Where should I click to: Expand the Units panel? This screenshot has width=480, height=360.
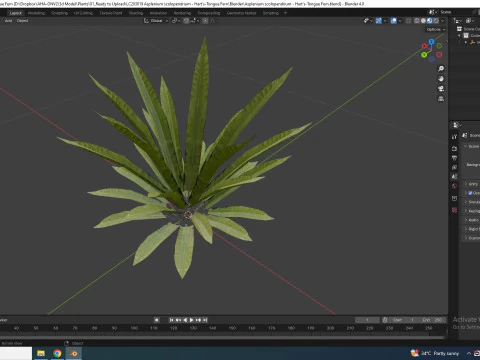coord(471,184)
